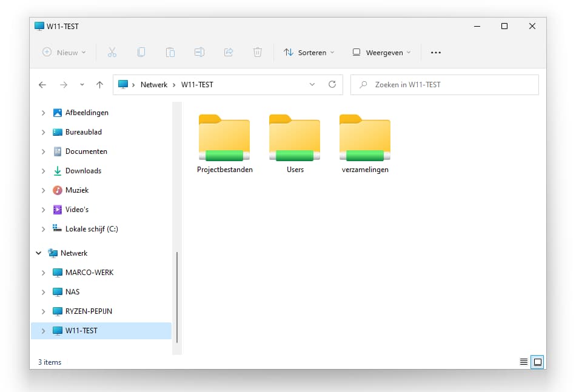Select the Projectbestanden shared folder
The image size is (579, 392).
(x=224, y=144)
